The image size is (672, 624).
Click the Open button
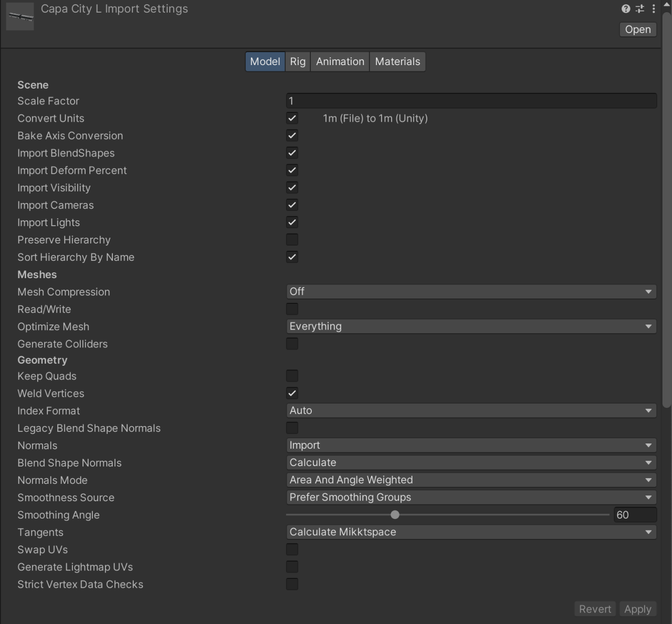[x=637, y=30]
